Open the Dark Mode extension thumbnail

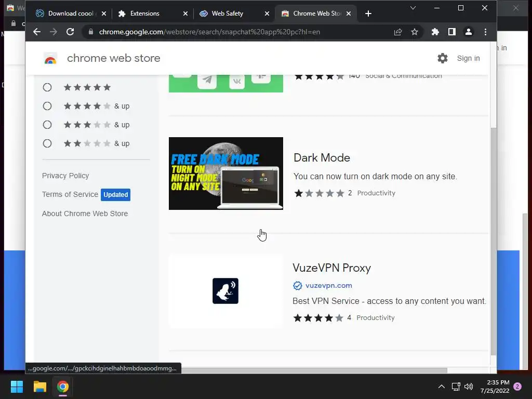[x=226, y=174]
